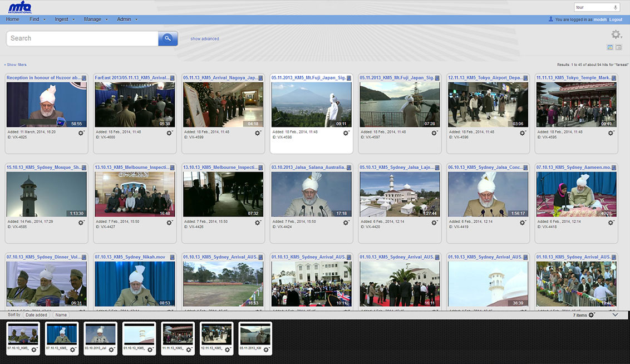Open gear menu for item VX-4600
This screenshot has height=364, width=630.
170,133
